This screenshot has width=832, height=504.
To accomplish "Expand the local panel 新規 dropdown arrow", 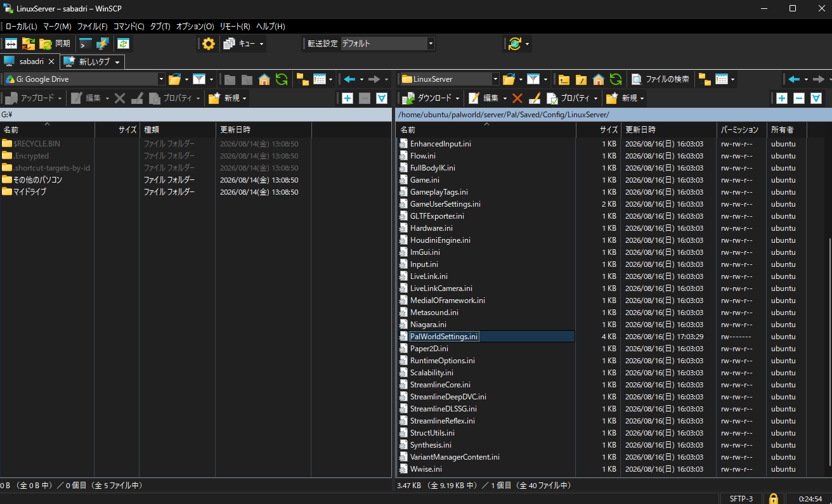I will [x=245, y=98].
